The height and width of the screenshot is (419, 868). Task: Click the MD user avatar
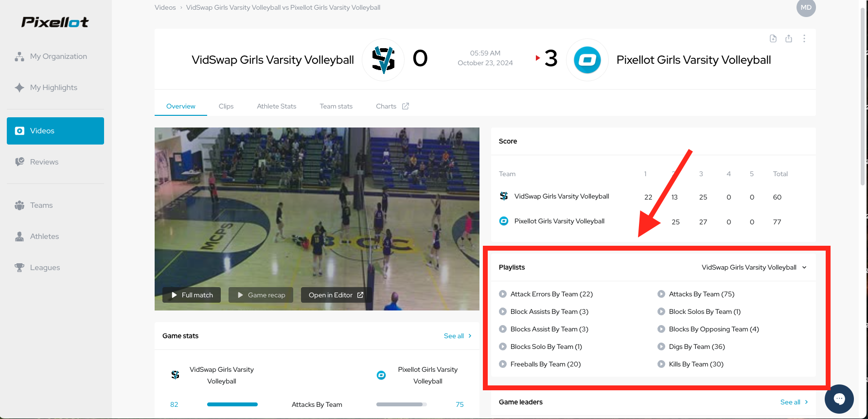click(x=806, y=7)
